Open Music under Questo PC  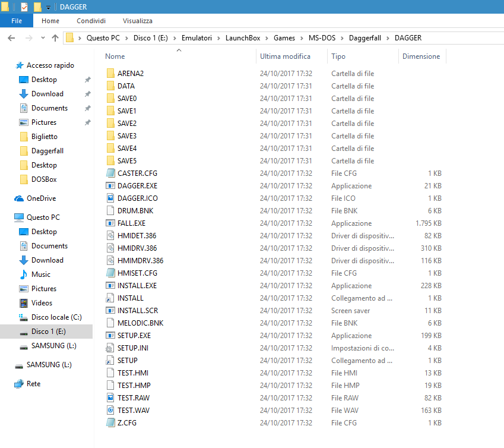click(35, 275)
